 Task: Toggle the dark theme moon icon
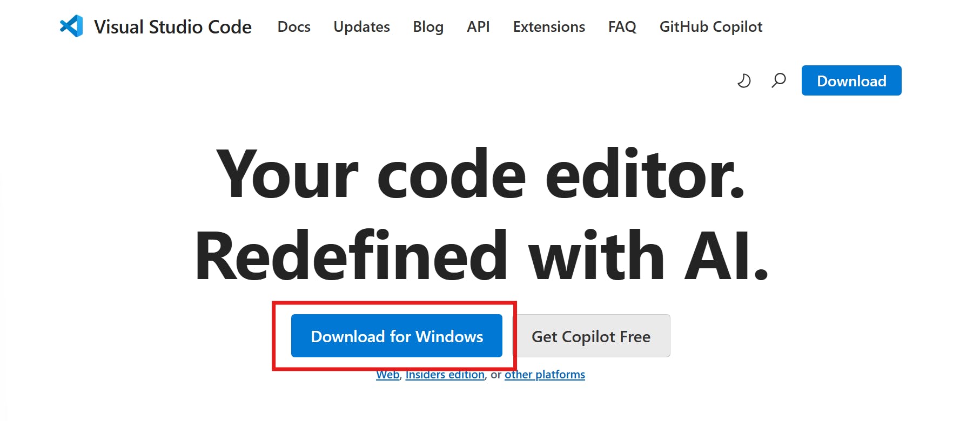click(x=744, y=80)
